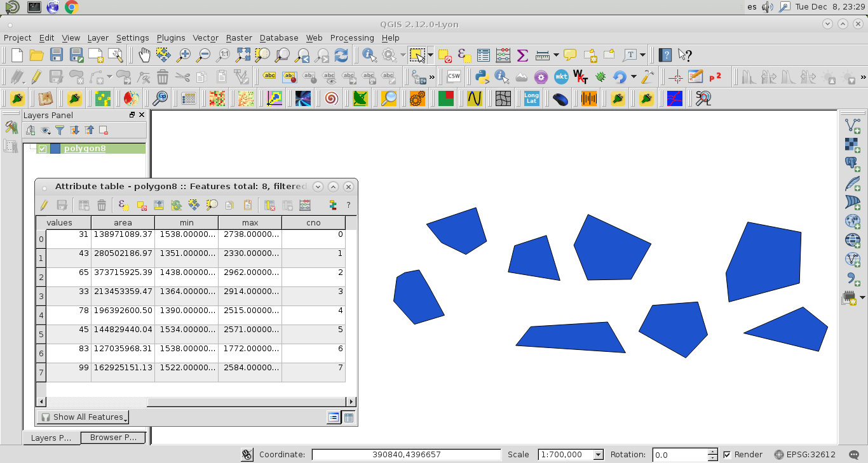Screen dimensions: 868x463
Task: Open the Scale combo box dropdown
Action: tap(598, 455)
